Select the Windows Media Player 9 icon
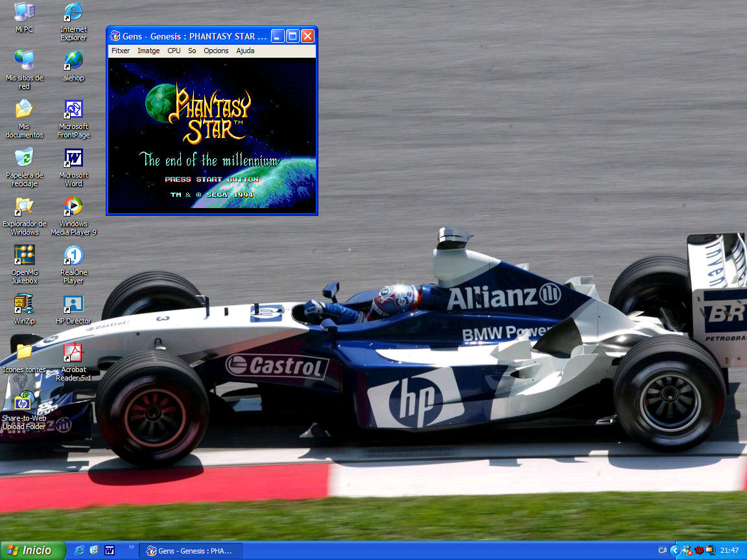747x560 pixels. click(73, 216)
